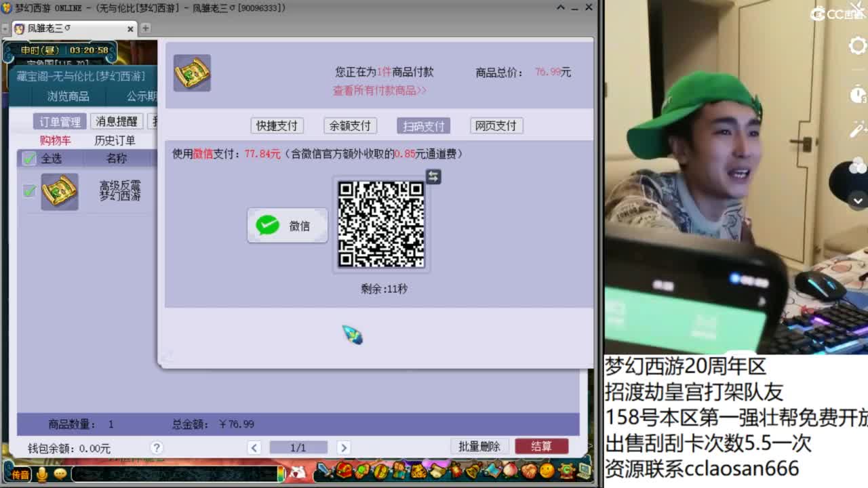This screenshot has height=488, width=868.
Task: Click the golden scroll thumbnail in the shopping cart row
Action: tap(60, 192)
